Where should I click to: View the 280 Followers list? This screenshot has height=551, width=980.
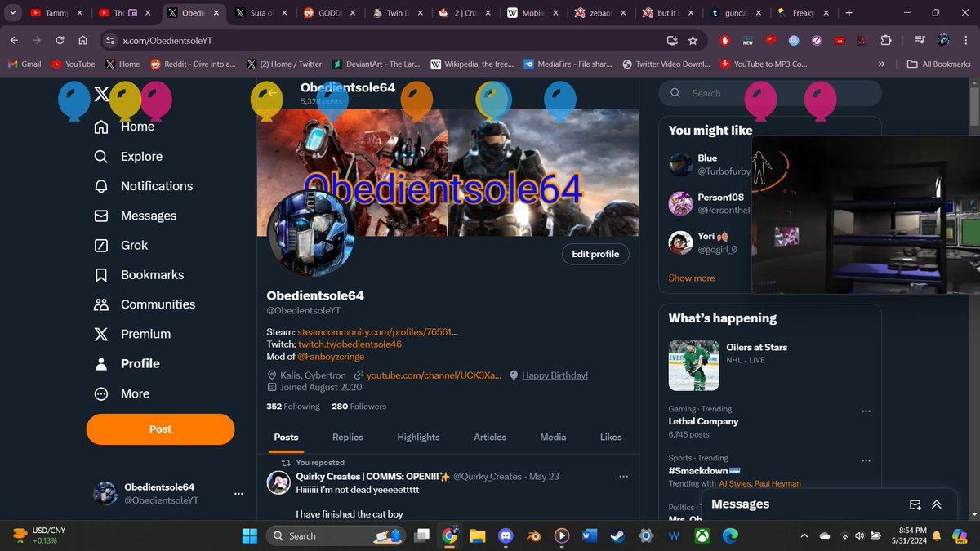pyautogui.click(x=359, y=407)
